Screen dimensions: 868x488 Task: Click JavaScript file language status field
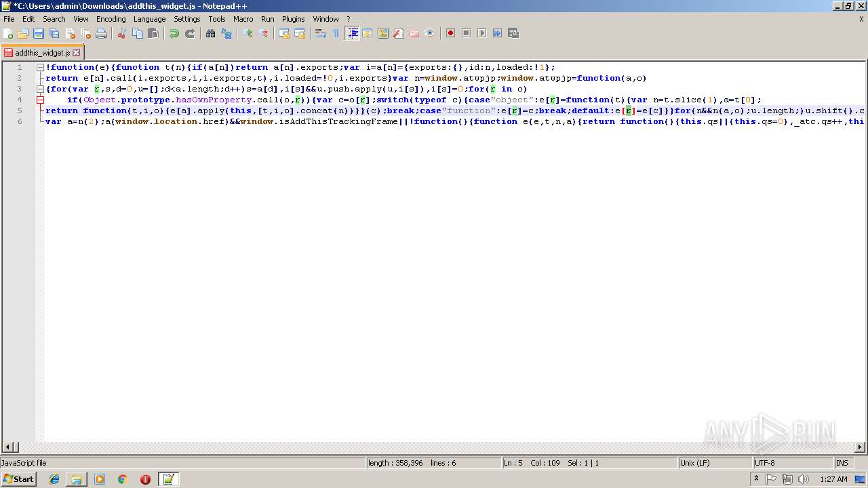point(182,463)
